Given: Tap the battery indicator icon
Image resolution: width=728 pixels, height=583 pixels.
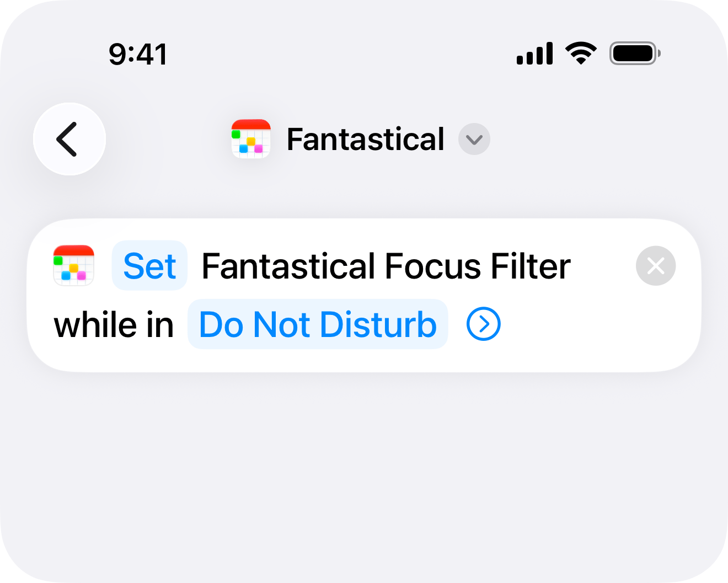Looking at the screenshot, I should coord(634,54).
